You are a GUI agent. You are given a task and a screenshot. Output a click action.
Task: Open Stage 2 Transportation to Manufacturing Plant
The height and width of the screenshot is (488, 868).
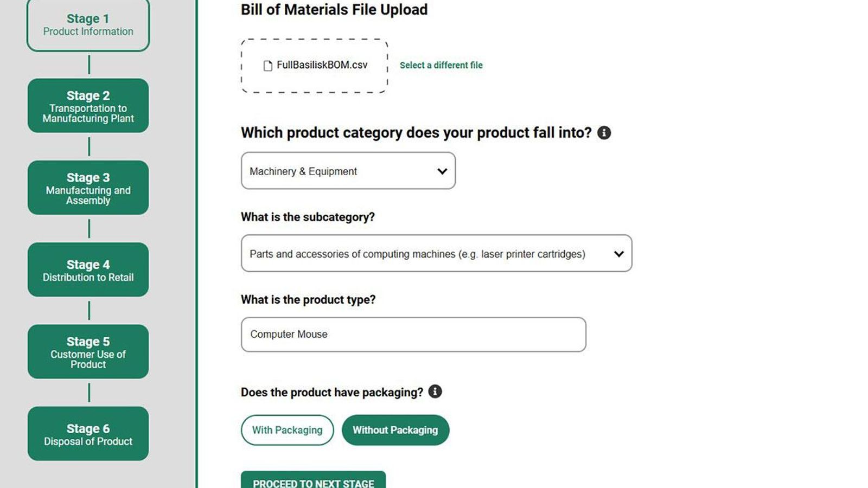88,106
